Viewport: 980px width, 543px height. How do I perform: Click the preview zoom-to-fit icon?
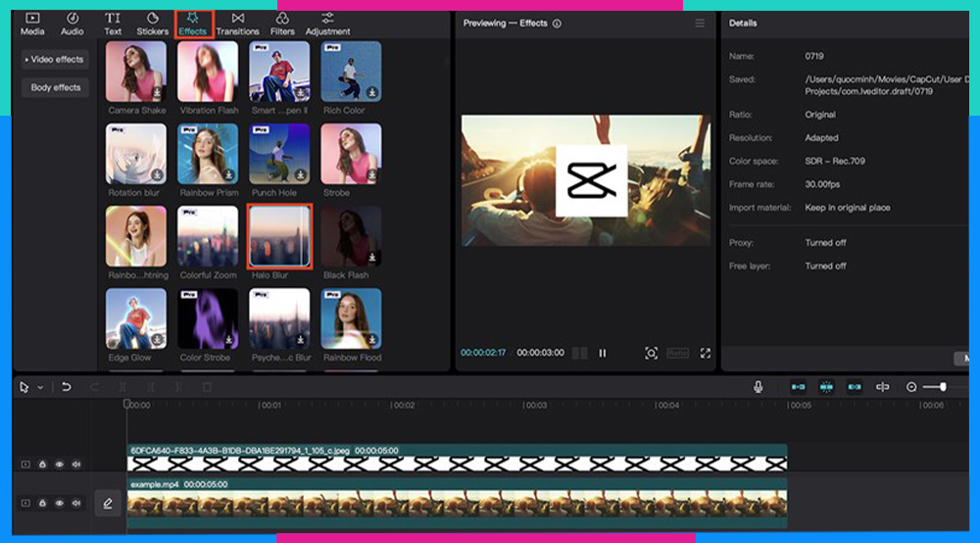[x=651, y=353]
